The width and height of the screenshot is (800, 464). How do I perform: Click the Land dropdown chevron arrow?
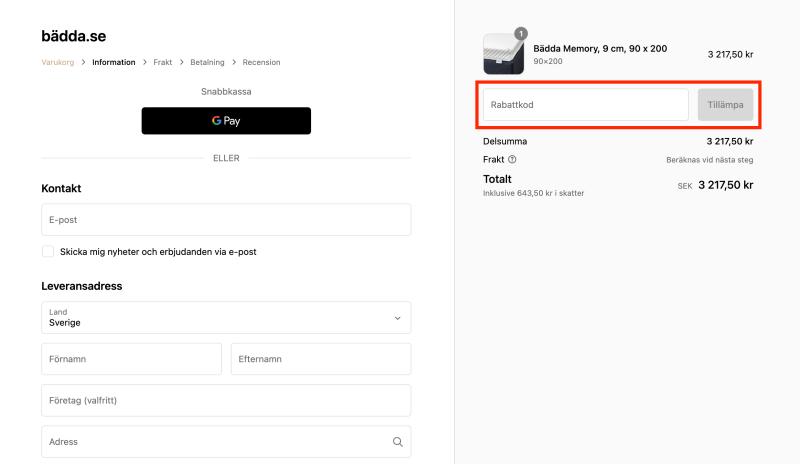tap(397, 318)
